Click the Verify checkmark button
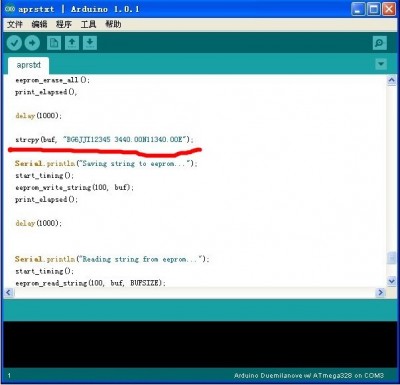The height and width of the screenshot is (385, 400). coord(14,43)
